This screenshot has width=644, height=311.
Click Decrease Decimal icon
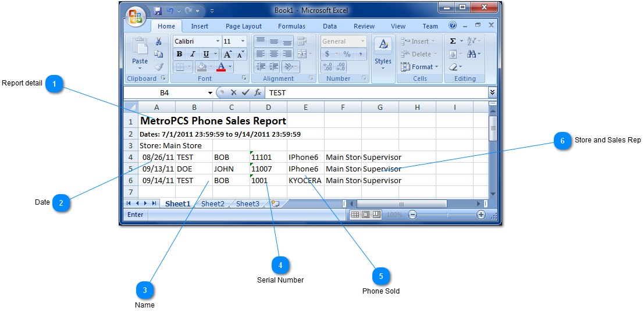(341, 66)
